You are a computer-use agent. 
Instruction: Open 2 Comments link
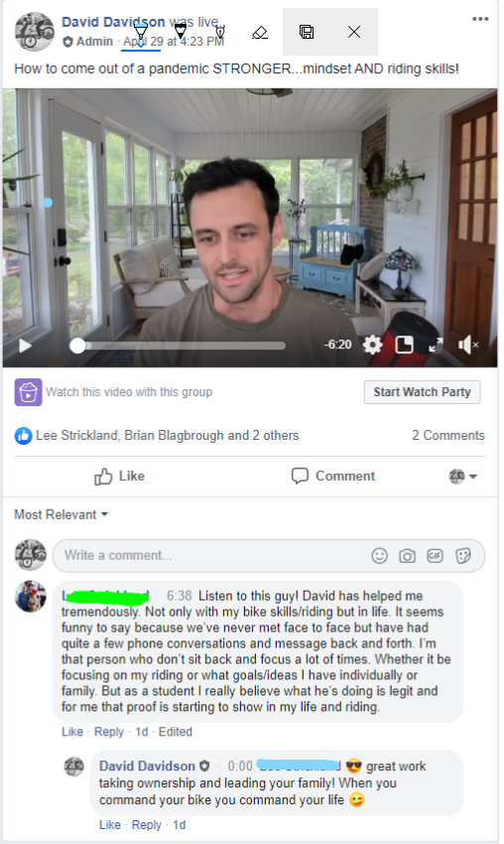(x=448, y=436)
